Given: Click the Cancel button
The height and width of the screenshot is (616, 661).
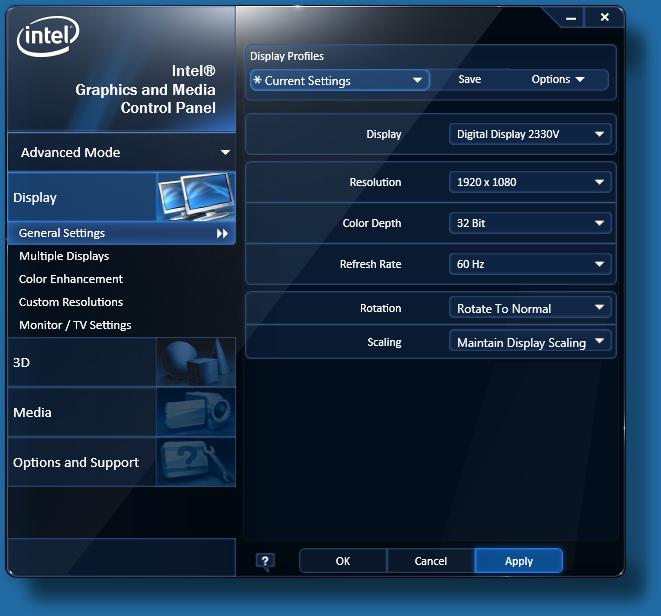Looking at the screenshot, I should coord(430,561).
